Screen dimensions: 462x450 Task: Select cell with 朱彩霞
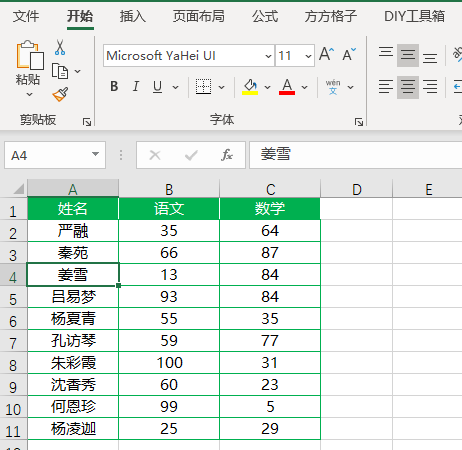click(x=73, y=363)
